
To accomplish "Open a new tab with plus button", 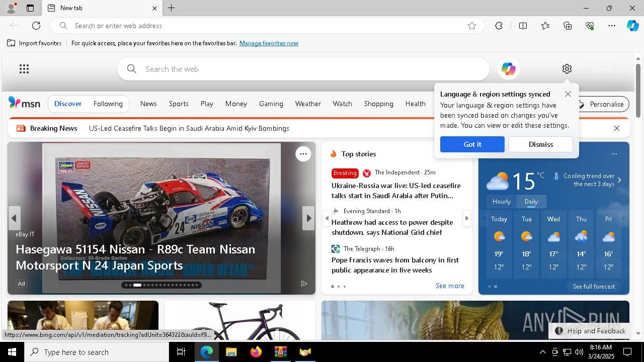I will pos(172,8).
